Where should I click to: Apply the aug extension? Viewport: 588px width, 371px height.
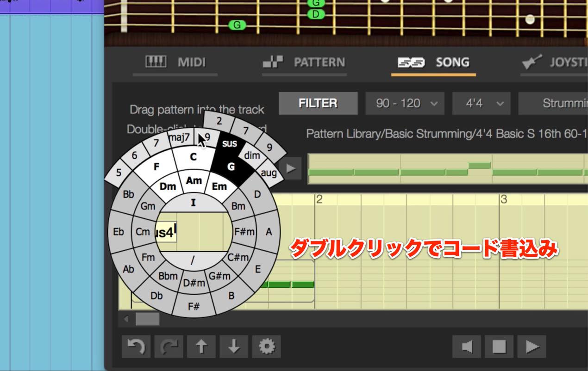click(269, 173)
